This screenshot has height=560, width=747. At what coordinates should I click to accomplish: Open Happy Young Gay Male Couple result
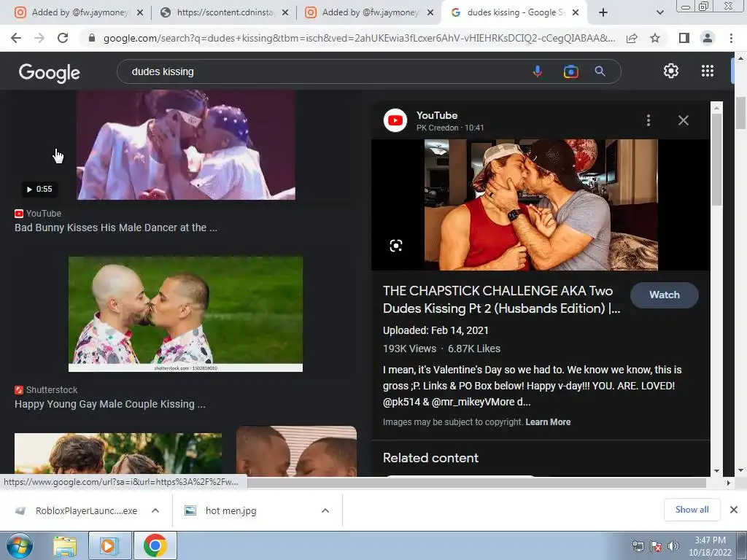pyautogui.click(x=110, y=404)
